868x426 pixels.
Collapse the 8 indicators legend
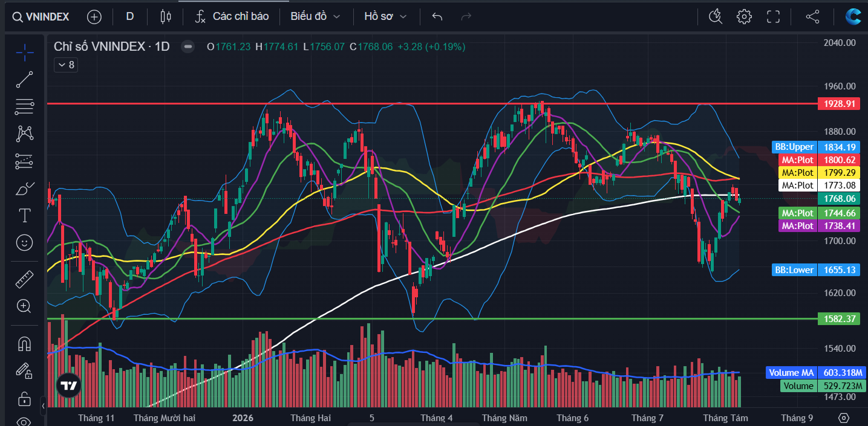66,65
